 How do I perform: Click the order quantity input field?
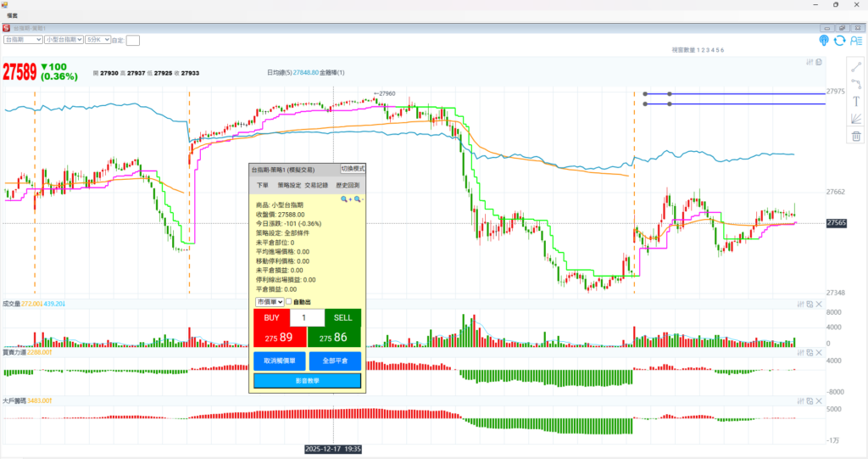[307, 317]
